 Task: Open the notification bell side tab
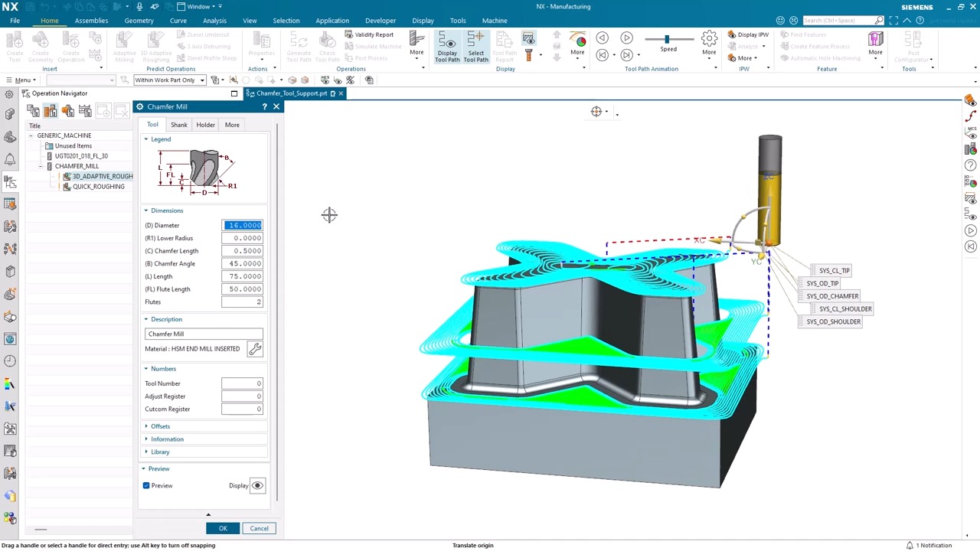click(x=10, y=159)
